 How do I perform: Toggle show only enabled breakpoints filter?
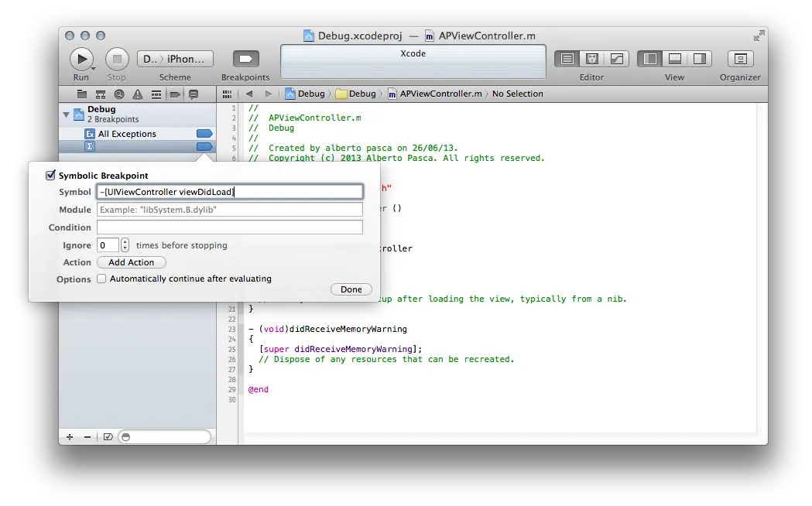[108, 437]
